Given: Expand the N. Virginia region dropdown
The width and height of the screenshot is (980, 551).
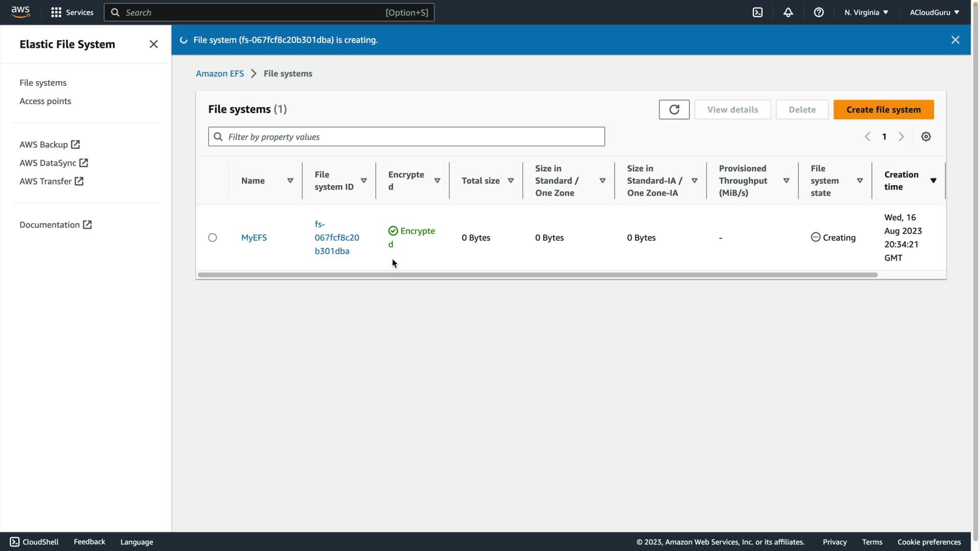Looking at the screenshot, I should 866,12.
